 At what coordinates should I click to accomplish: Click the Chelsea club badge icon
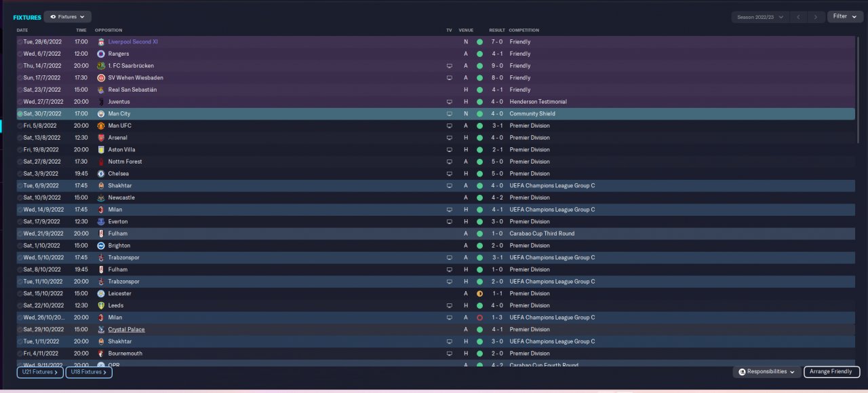(101, 174)
